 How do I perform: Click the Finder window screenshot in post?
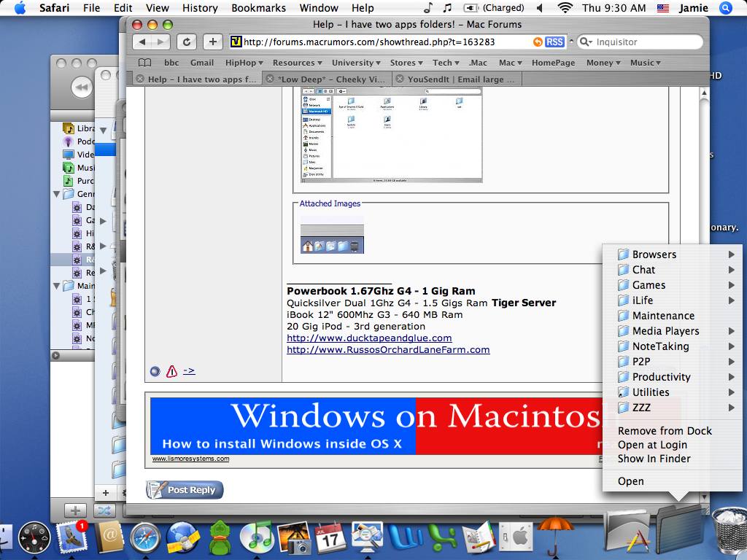click(x=392, y=135)
